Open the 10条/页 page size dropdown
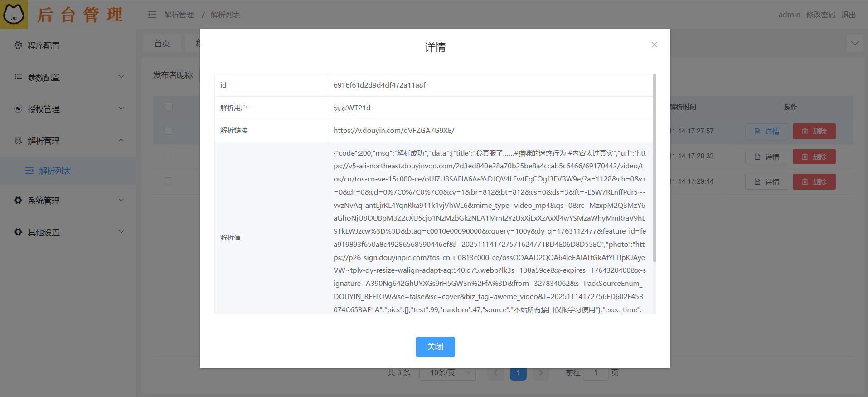 pos(447,372)
